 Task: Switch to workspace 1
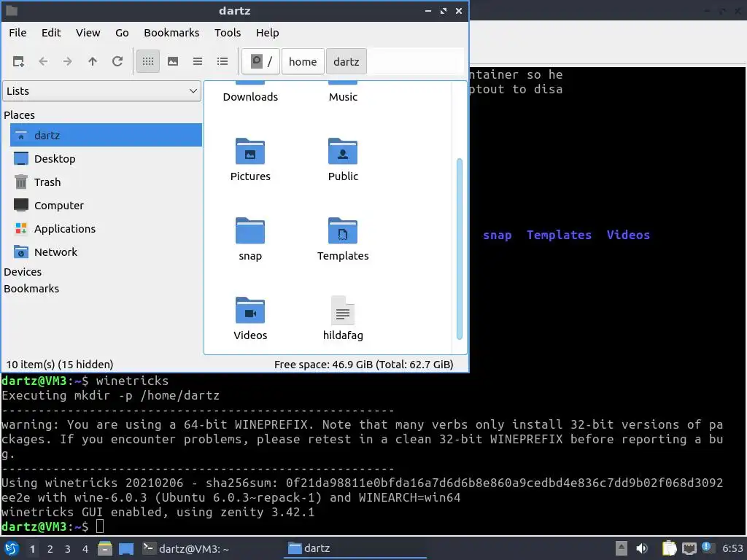(32, 549)
